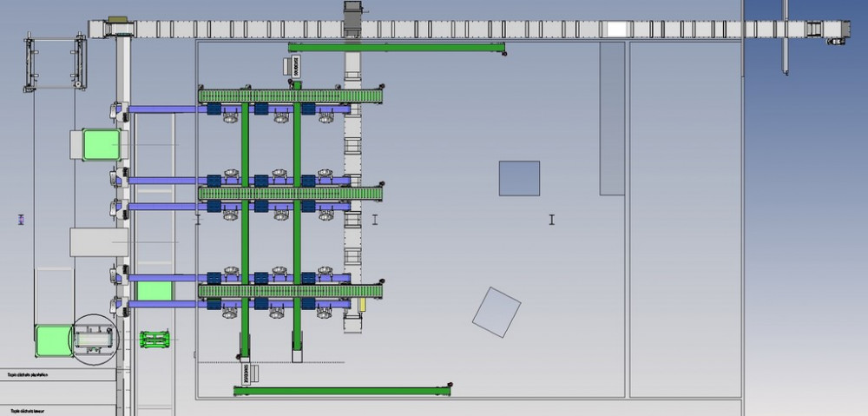
Task: Click the tall gray vertical rectangle
Action: (x=612, y=117)
